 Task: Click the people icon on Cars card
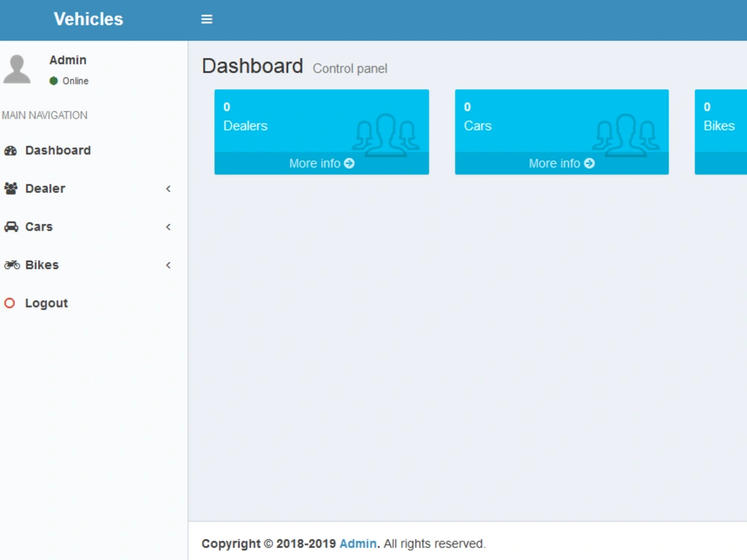(627, 135)
